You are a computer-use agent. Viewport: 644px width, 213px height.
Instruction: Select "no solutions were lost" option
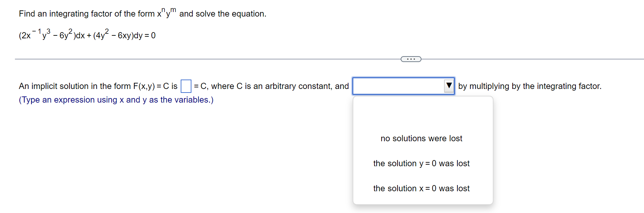point(421,138)
